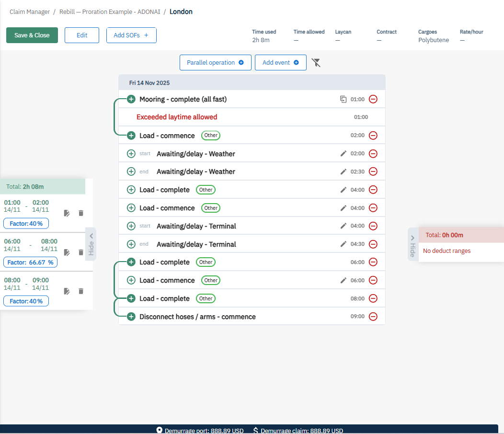Viewport: 504px width, 434px height.
Task: Select the Exceeded laytime allowed row text
Action: click(x=177, y=117)
